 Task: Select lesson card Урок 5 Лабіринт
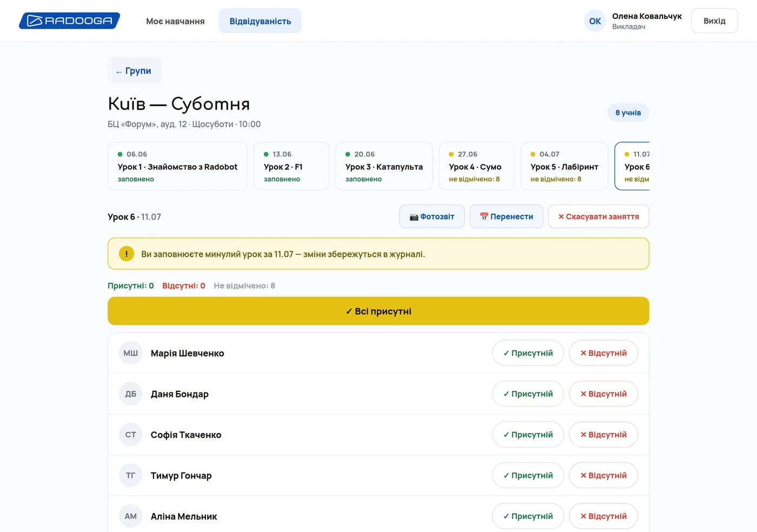click(564, 166)
